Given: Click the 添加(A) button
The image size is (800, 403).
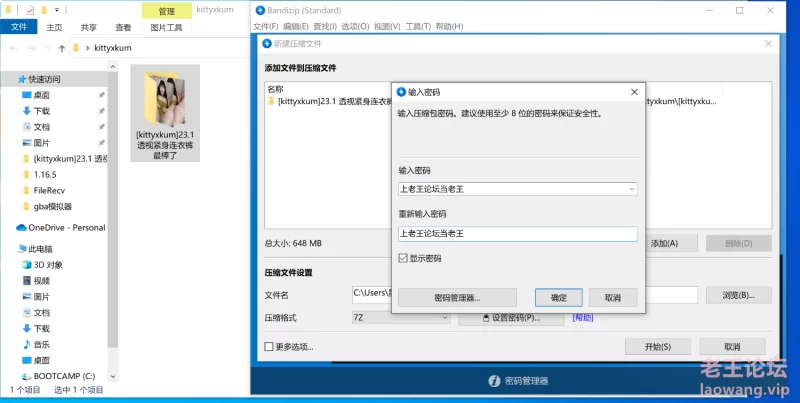Looking at the screenshot, I should pos(664,243).
